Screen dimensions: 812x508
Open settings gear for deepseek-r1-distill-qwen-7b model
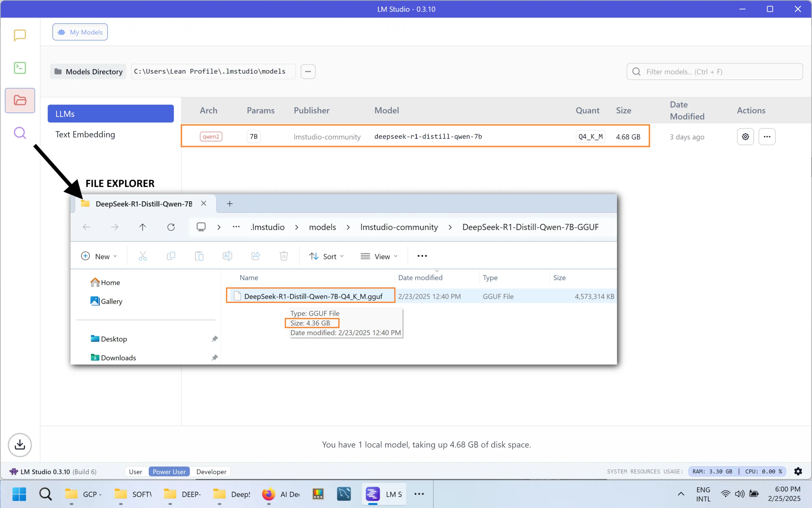click(x=745, y=137)
